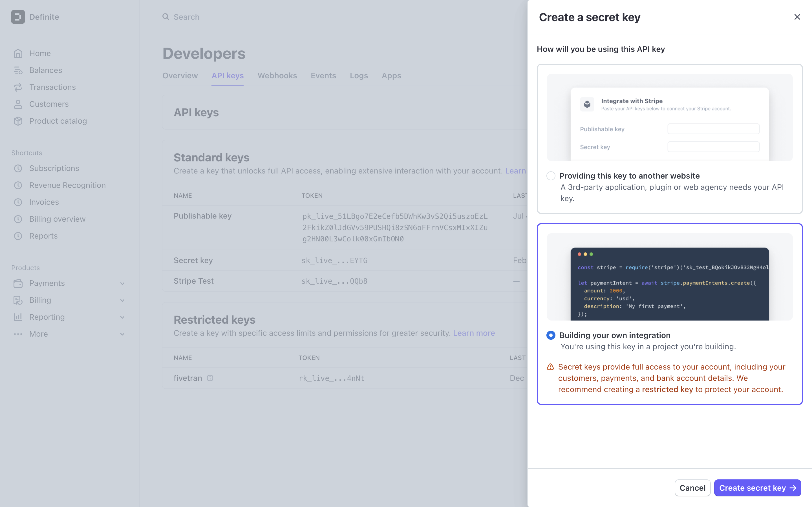This screenshot has width=812, height=507.
Task: Select "Providing this key to another website" radio
Action: tap(551, 176)
